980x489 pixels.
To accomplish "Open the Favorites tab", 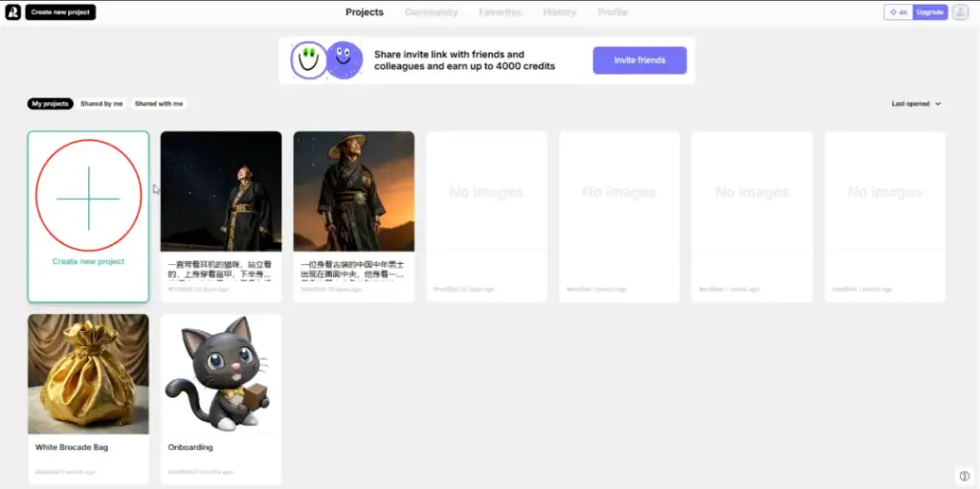I will (501, 12).
